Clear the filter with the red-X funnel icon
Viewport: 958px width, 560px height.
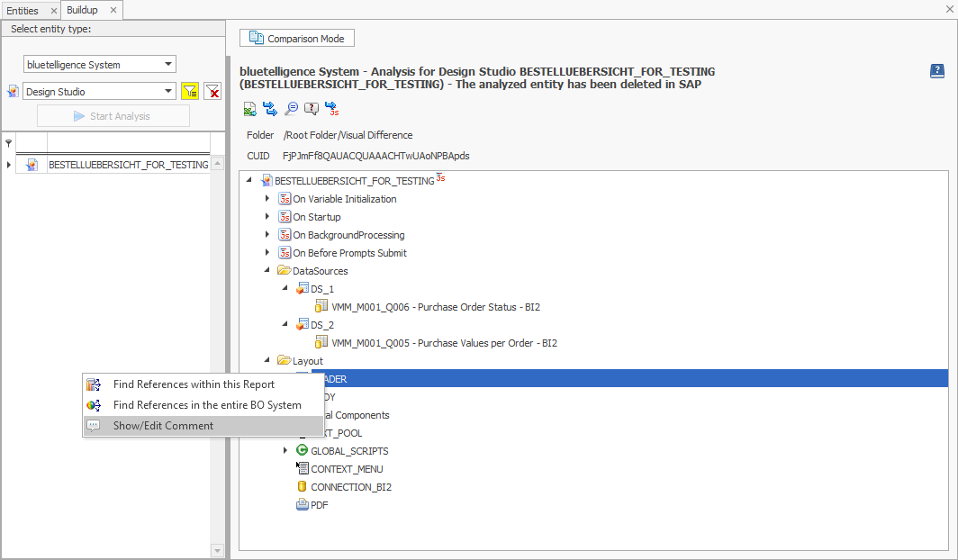[x=211, y=91]
